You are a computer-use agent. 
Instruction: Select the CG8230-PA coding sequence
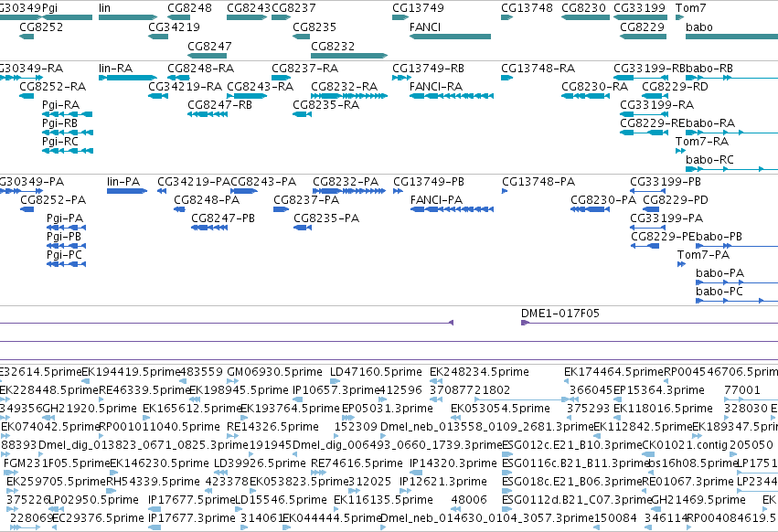(x=590, y=209)
